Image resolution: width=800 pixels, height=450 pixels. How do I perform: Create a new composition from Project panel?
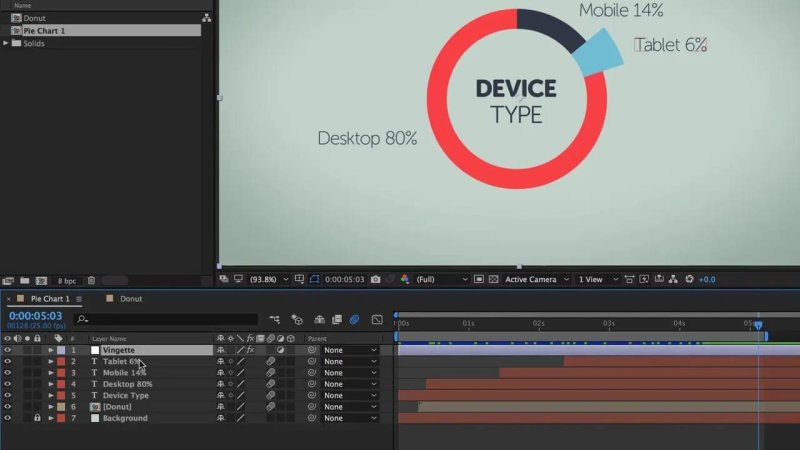click(41, 281)
